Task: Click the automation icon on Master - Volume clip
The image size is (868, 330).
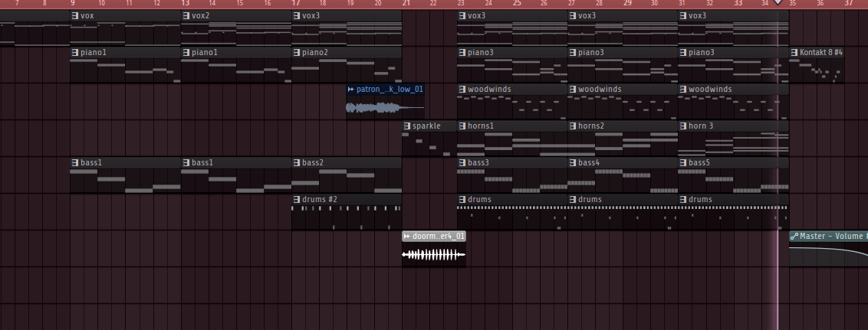Action: [794, 237]
